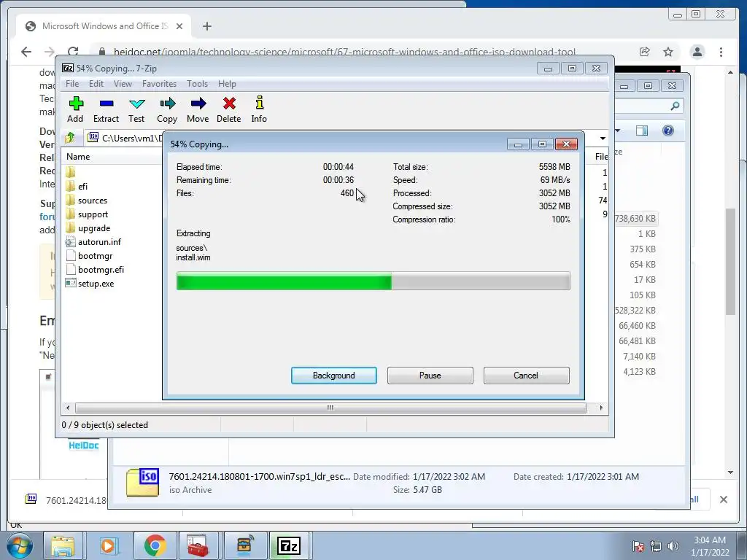The height and width of the screenshot is (560, 747).
Task: Click the Delete toolbar icon
Action: tap(228, 109)
